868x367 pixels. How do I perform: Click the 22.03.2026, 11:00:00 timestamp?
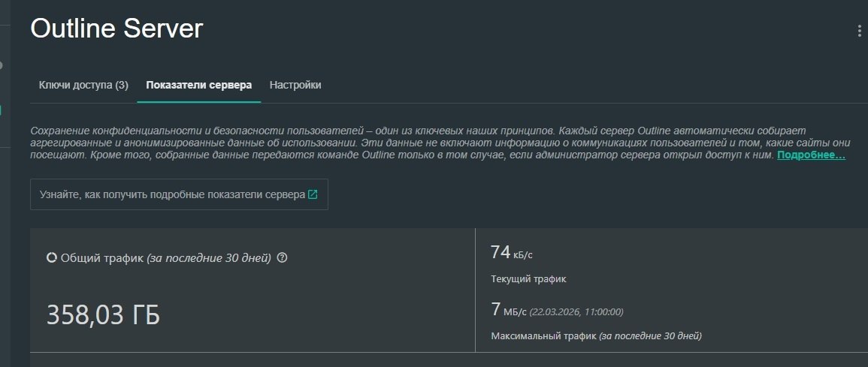pyautogui.click(x=576, y=311)
